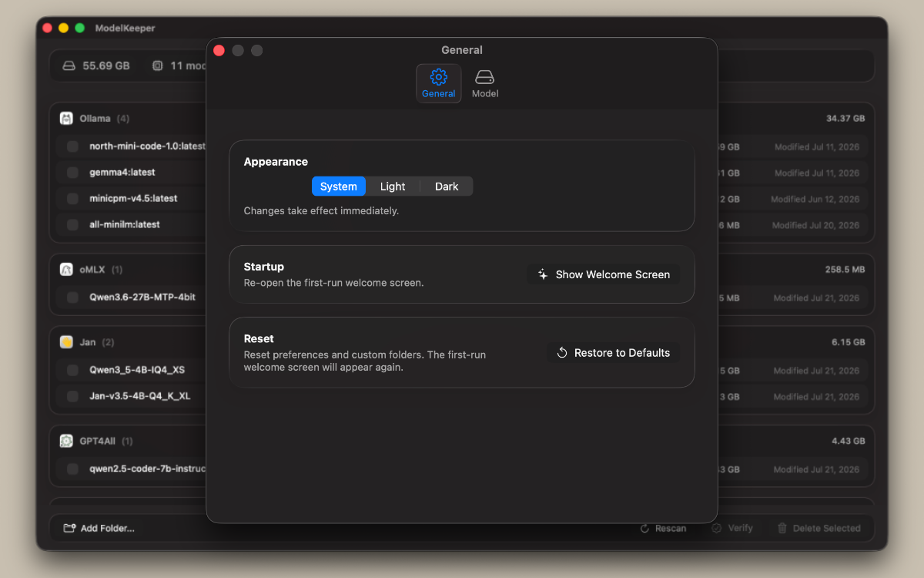Click the oMLX group icon

click(66, 270)
